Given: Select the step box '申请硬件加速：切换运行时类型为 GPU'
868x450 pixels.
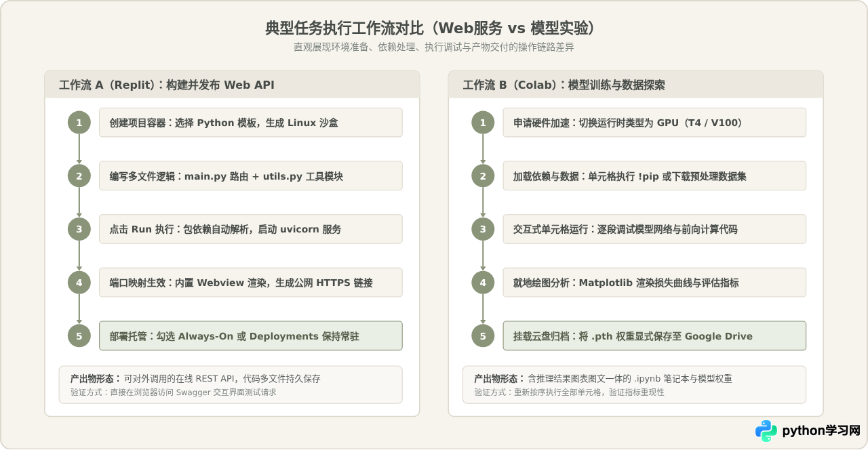Looking at the screenshot, I should (654, 123).
